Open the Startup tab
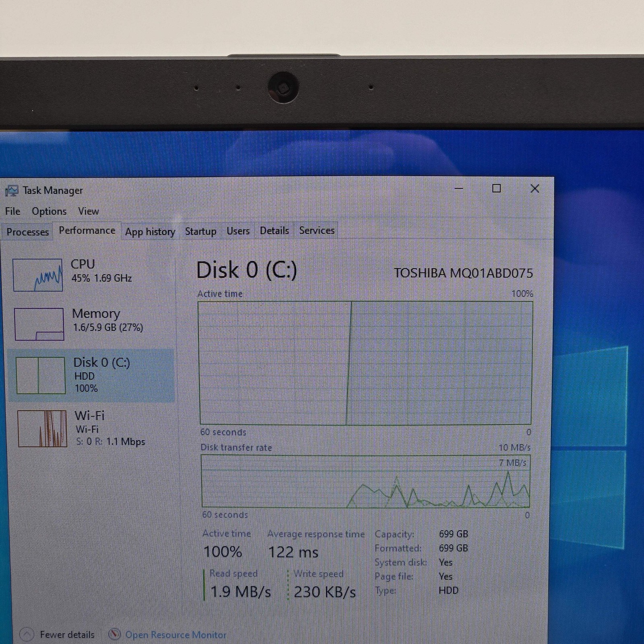644x644 pixels. coord(200,231)
